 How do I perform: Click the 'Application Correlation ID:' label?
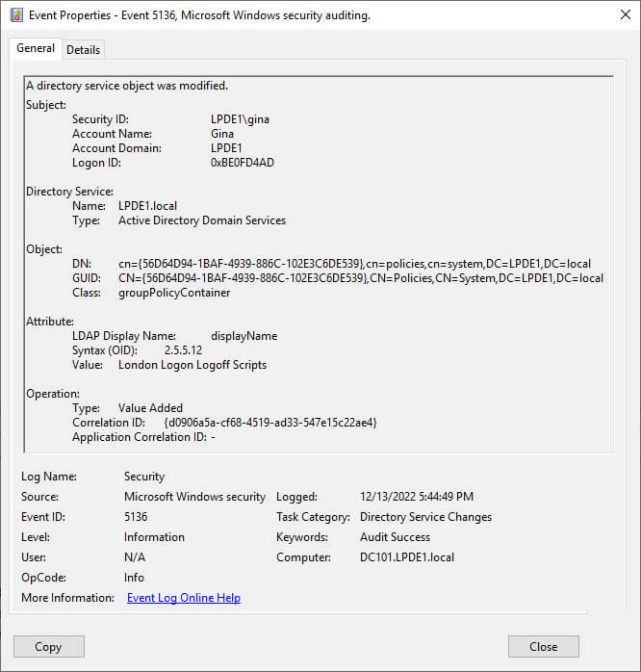click(x=140, y=437)
